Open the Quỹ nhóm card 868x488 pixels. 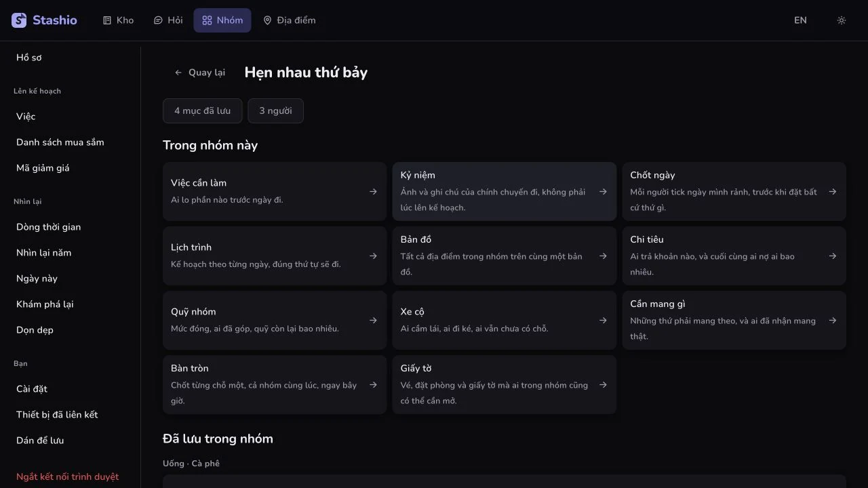(275, 320)
